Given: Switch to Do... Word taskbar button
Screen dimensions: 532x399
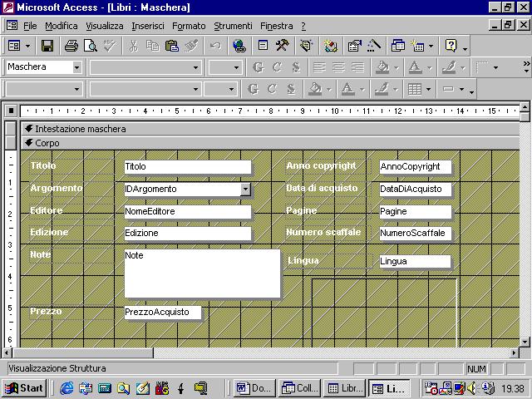Looking at the screenshot, I should 254,388.
